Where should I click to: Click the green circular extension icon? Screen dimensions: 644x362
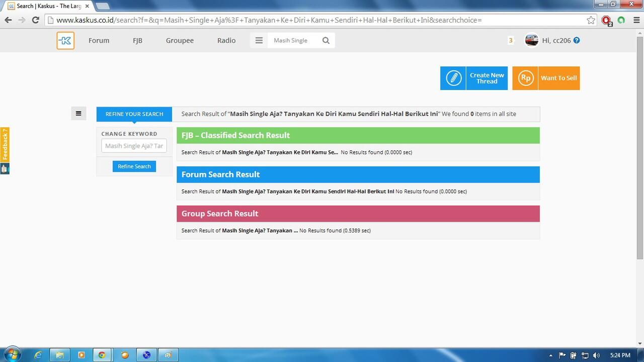pos(621,20)
